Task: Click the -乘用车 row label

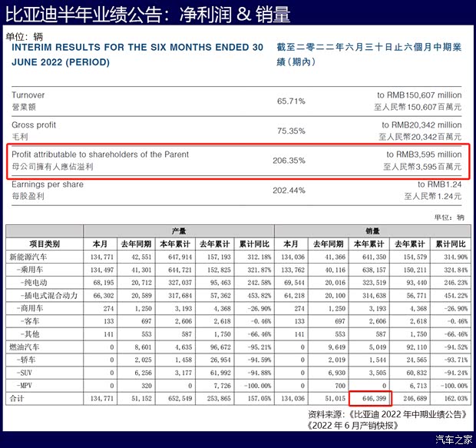Action: pyautogui.click(x=30, y=270)
